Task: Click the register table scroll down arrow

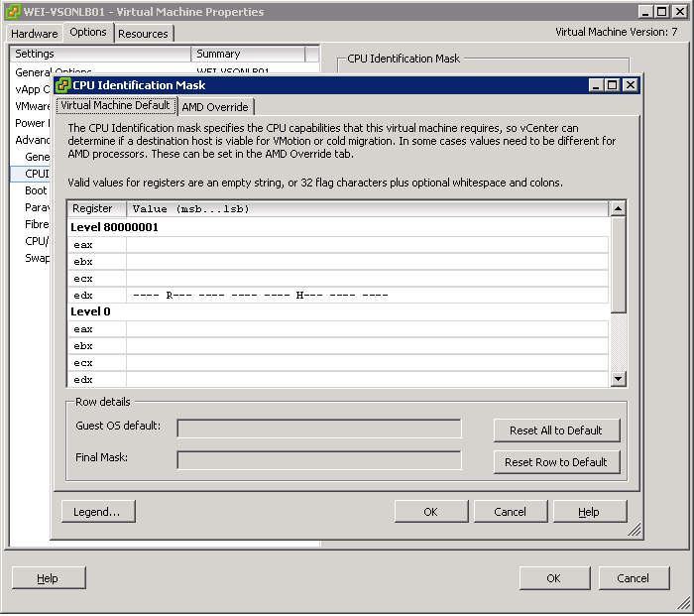Action: point(618,378)
